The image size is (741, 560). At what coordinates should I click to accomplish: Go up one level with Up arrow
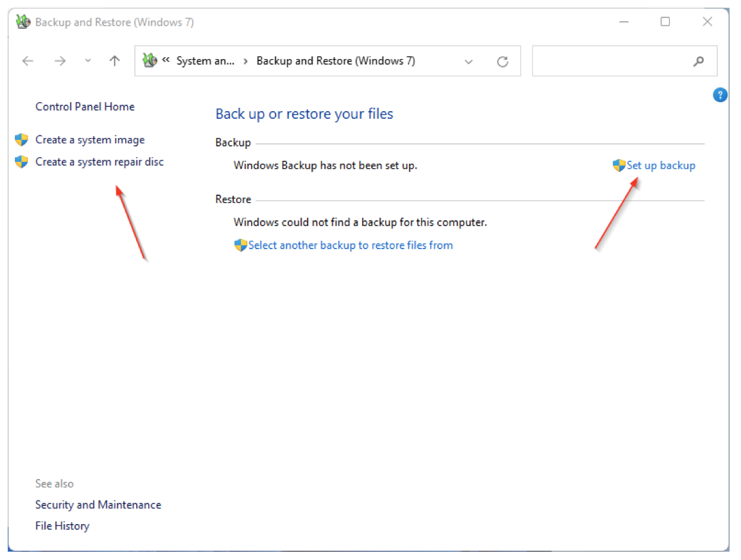pyautogui.click(x=114, y=61)
